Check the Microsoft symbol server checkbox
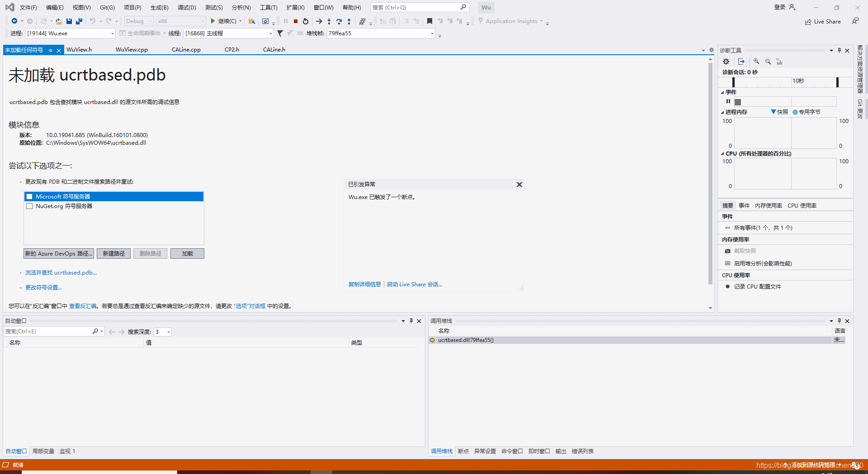 click(29, 197)
